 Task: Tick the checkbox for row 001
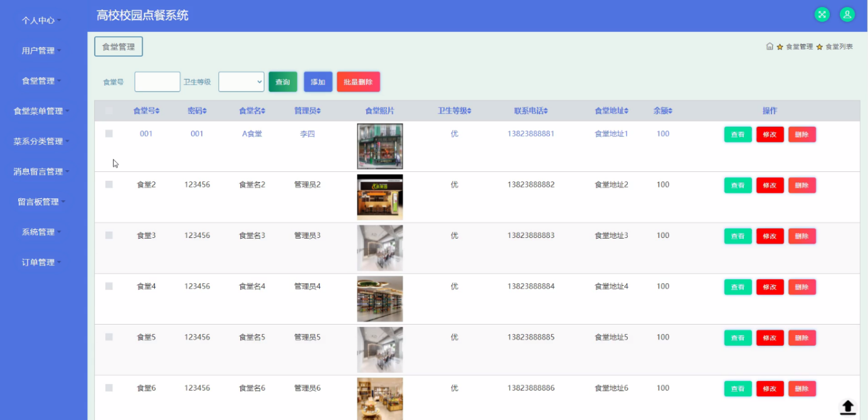109,134
